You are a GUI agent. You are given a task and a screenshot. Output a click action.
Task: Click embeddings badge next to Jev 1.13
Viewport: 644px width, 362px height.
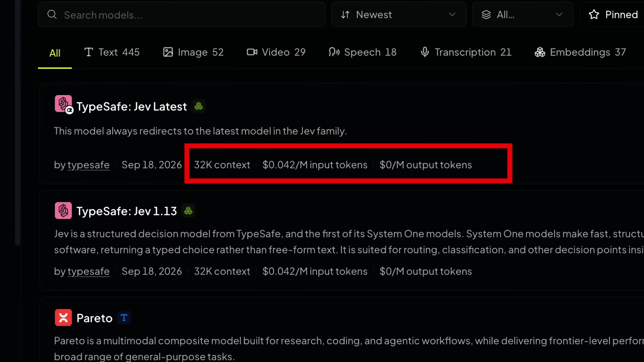point(188,211)
